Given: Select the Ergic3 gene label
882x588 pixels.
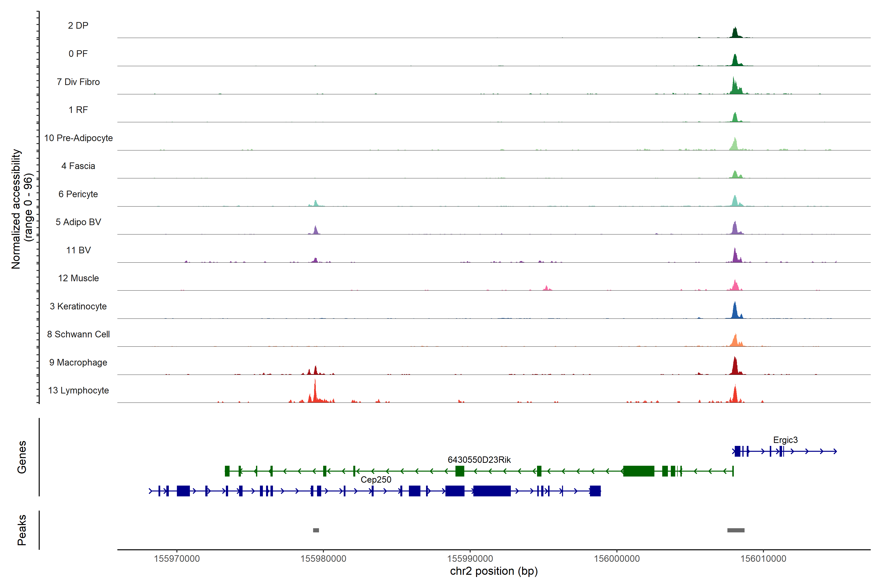Looking at the screenshot, I should pyautogui.click(x=785, y=440).
